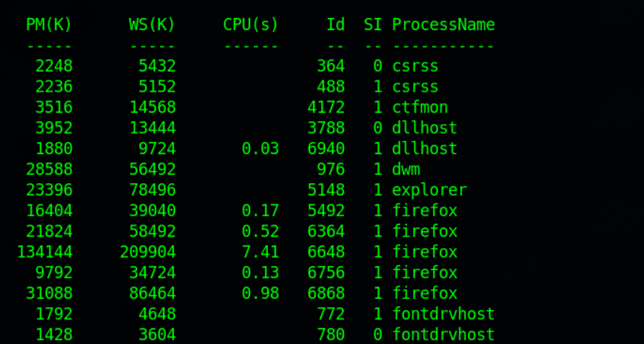Image resolution: width=644 pixels, height=344 pixels.
Task: Select process Id 4172
Action: click(326, 107)
